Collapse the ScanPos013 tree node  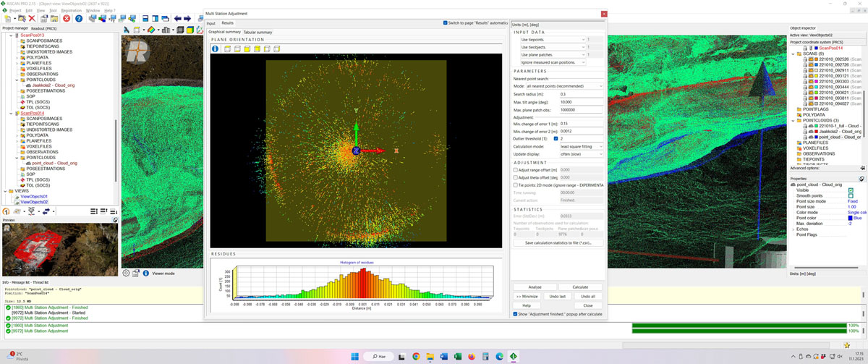10,35
